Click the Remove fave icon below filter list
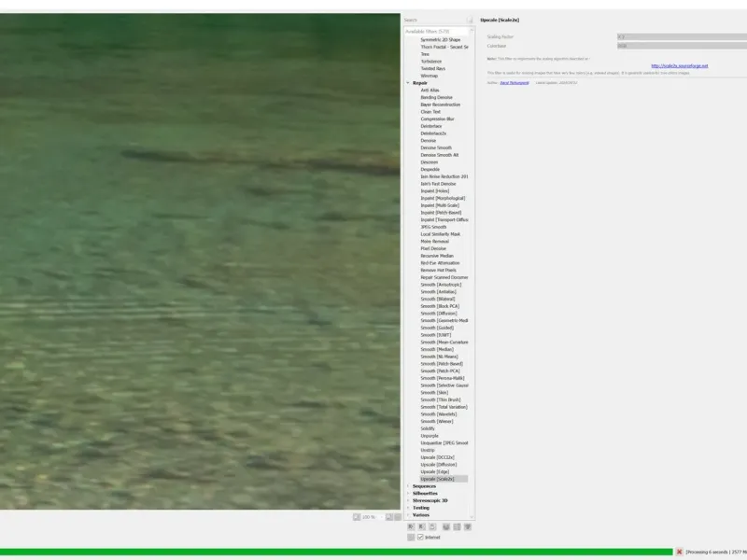 [422, 526]
